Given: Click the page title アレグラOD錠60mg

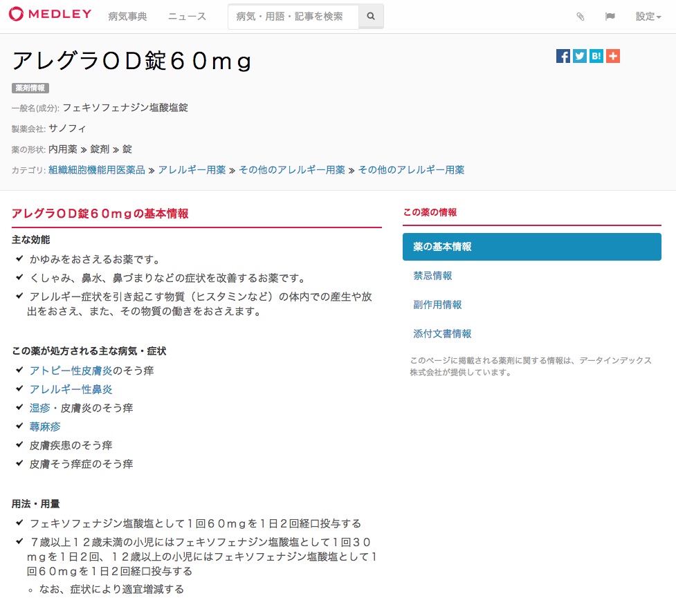Looking at the screenshot, I should point(131,60).
